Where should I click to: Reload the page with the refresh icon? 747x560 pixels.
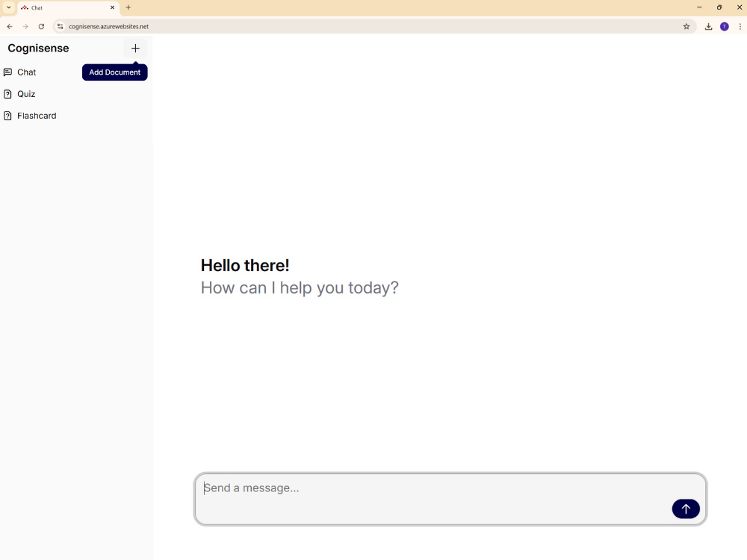[x=41, y=27]
